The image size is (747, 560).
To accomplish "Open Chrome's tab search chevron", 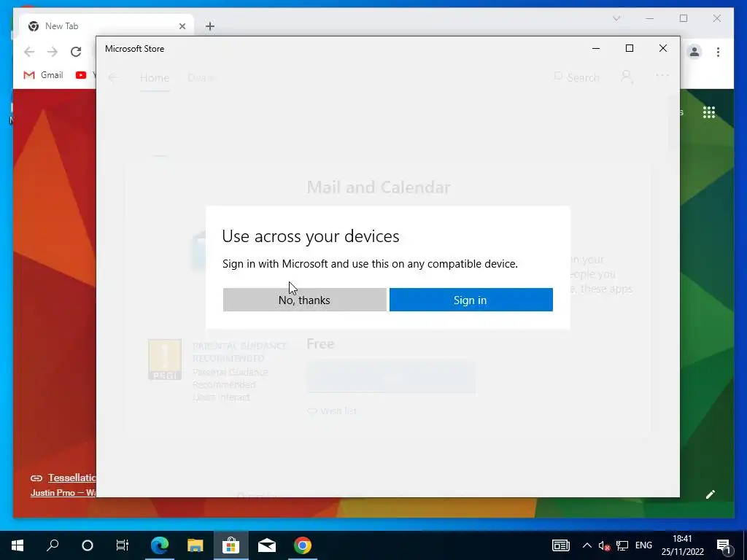I will (x=616, y=18).
